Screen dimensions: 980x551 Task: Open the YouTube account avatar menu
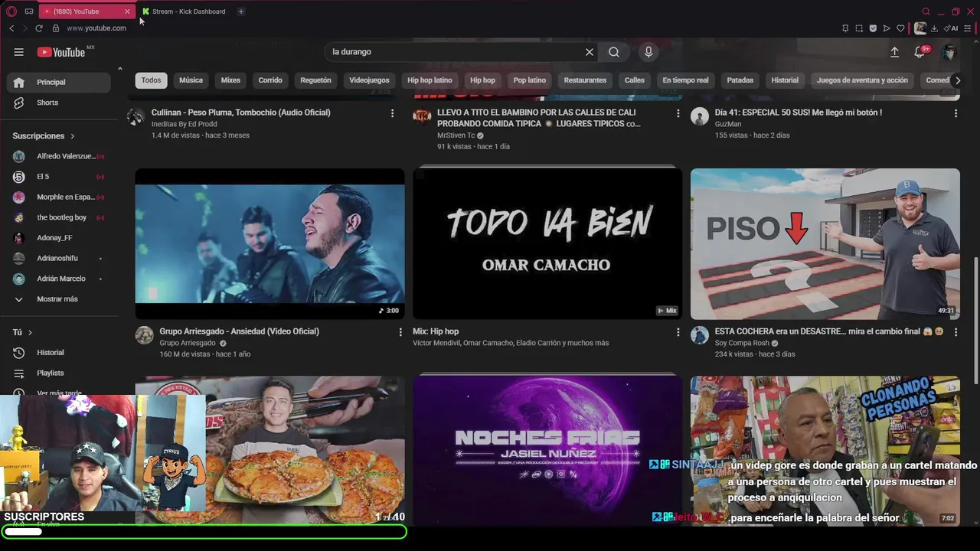click(949, 52)
